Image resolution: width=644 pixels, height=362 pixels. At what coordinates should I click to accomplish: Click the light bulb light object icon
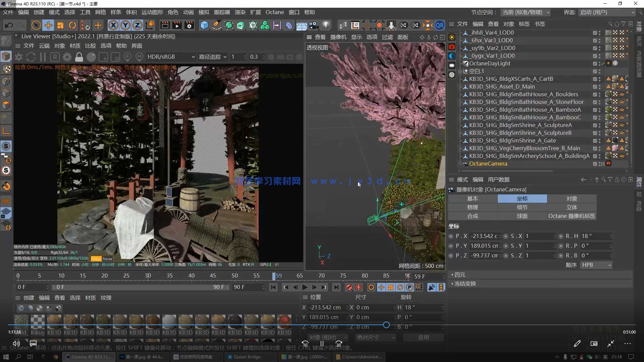(x=326, y=25)
